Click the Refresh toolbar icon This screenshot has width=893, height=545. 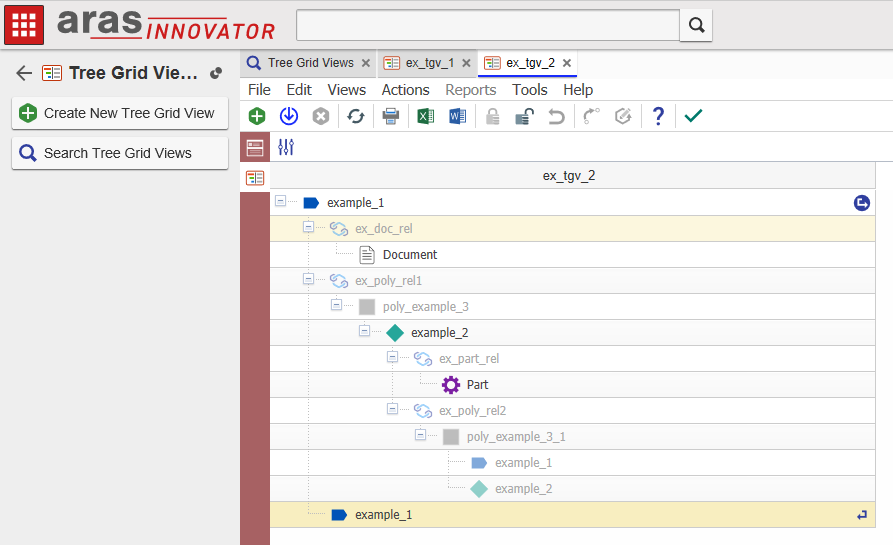pyautogui.click(x=355, y=116)
